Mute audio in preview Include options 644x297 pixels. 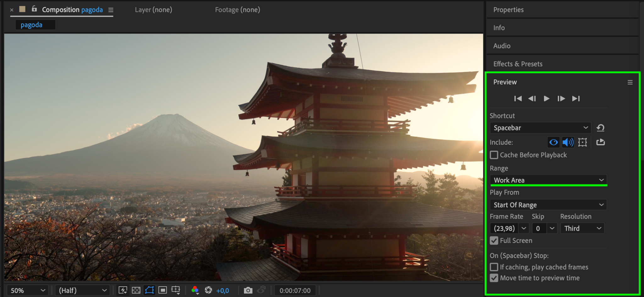[568, 142]
